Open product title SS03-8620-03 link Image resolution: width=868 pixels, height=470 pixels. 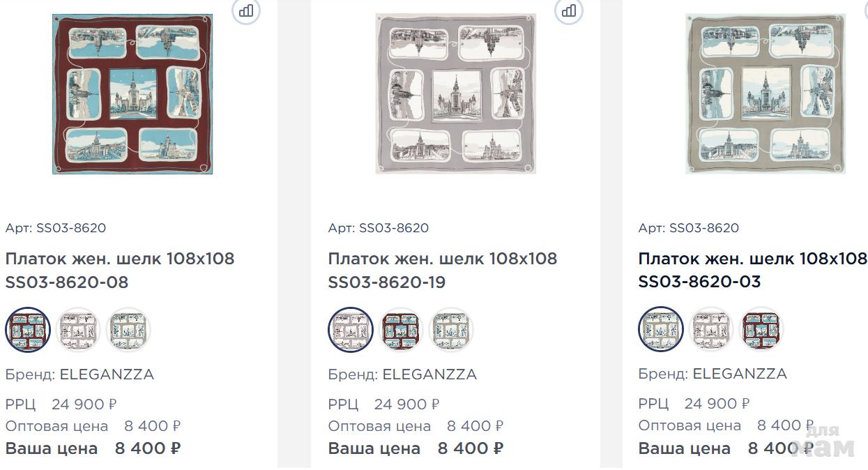753,270
